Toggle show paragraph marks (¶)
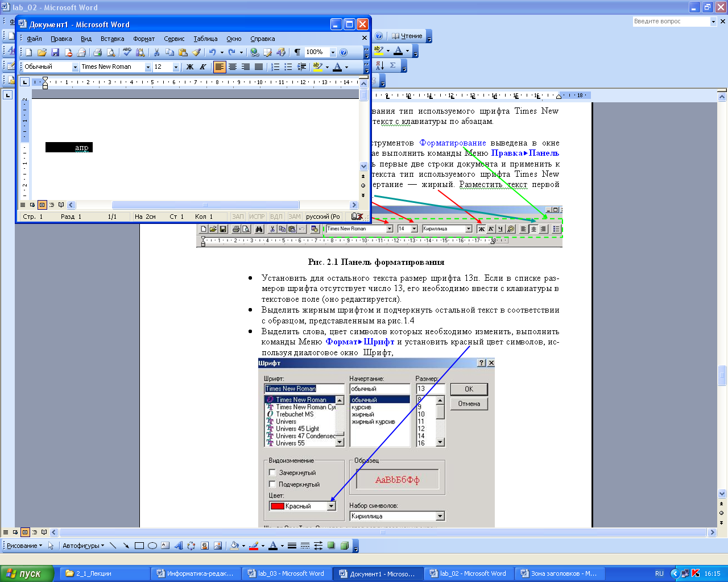The width and height of the screenshot is (728, 582). (297, 52)
